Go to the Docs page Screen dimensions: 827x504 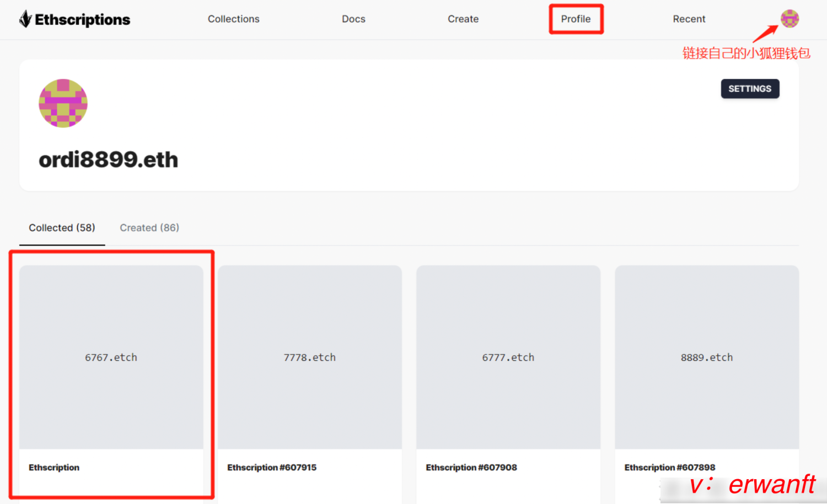click(x=353, y=19)
